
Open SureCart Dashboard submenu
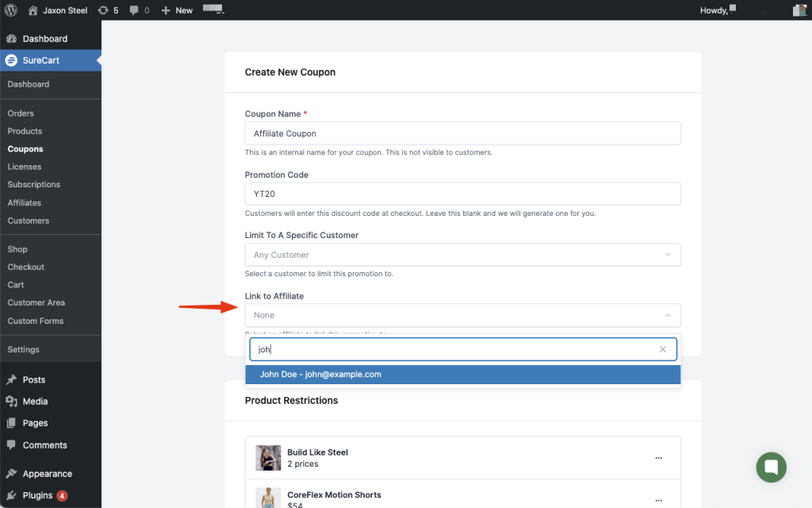(29, 84)
